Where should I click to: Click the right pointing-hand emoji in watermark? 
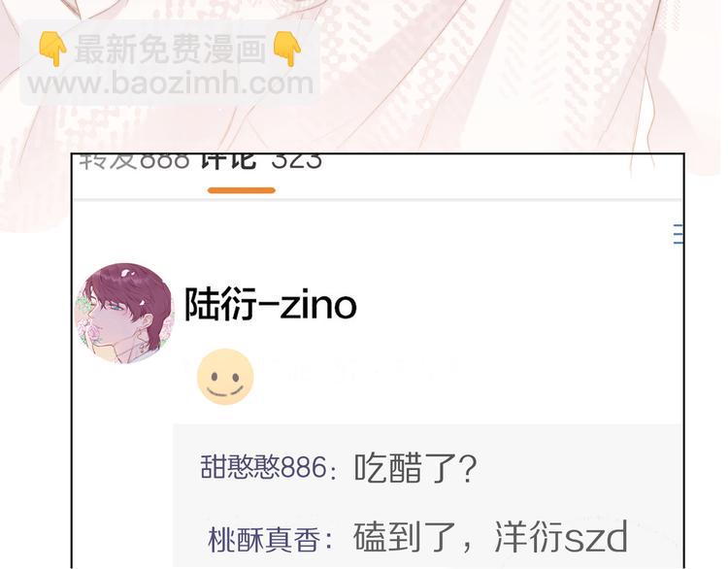coord(287,49)
